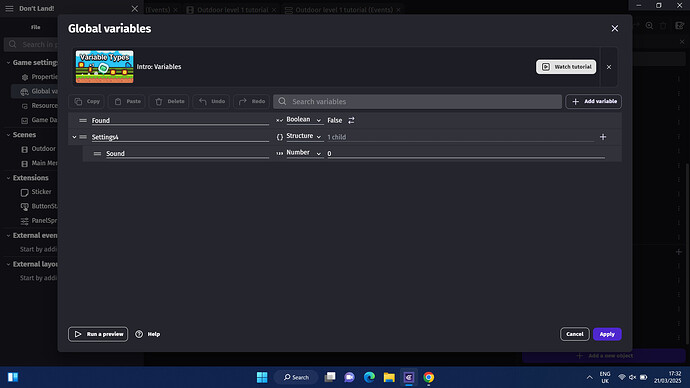This screenshot has height=388, width=690.
Task: Collapse the Settings4 structure
Action: (x=74, y=137)
